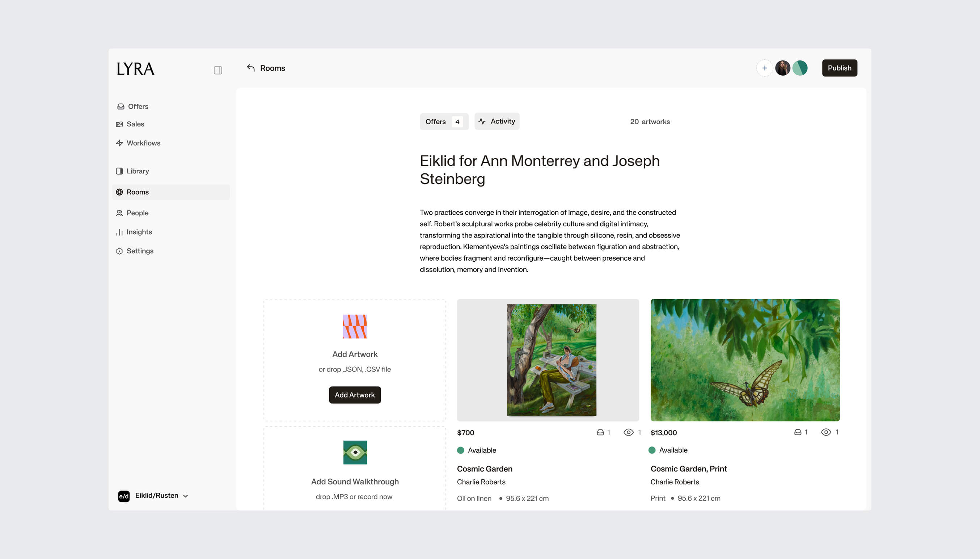Click the Rooms globe icon

coord(119,192)
